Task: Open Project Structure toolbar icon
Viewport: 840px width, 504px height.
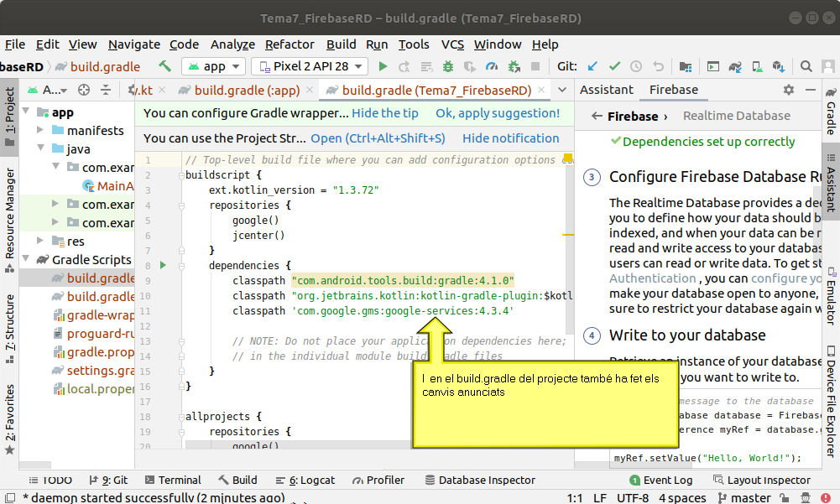Action: 686,66
